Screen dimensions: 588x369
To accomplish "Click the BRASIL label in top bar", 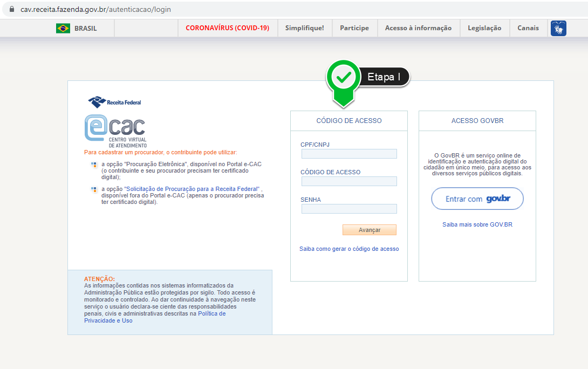I will (85, 29).
